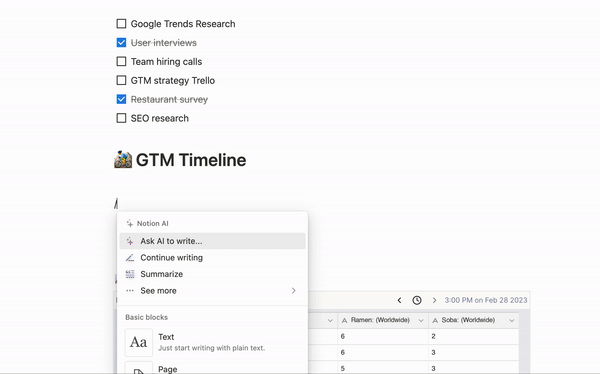Screen dimensions: 600x374
Task: Open the Ramen (Worldwide) column dropdown
Action: 421,320
